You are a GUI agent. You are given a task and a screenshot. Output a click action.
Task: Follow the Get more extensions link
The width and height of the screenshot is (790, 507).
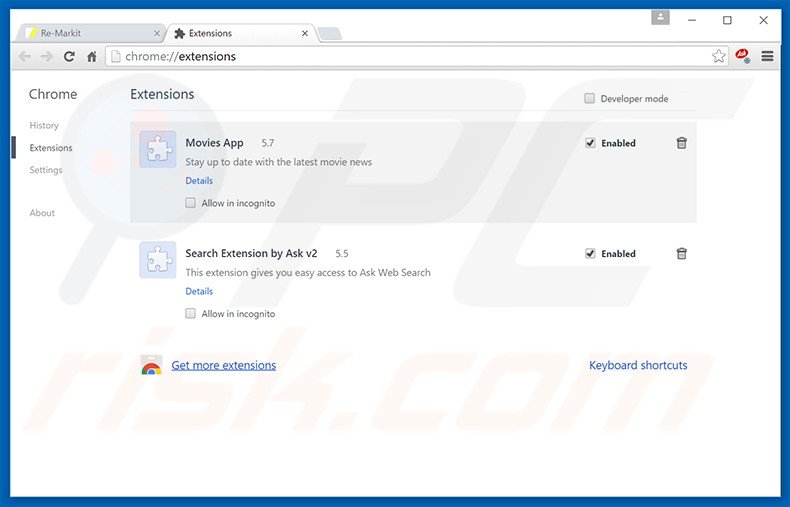click(x=224, y=365)
